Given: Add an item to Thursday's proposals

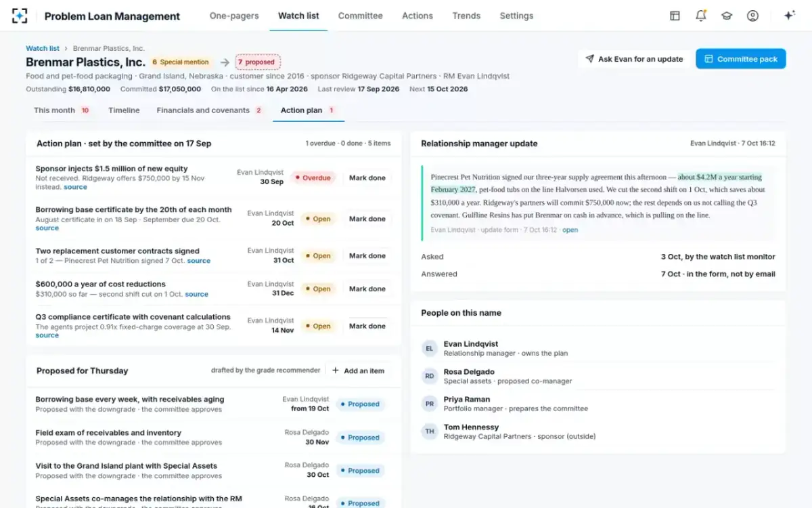Looking at the screenshot, I should coord(358,371).
